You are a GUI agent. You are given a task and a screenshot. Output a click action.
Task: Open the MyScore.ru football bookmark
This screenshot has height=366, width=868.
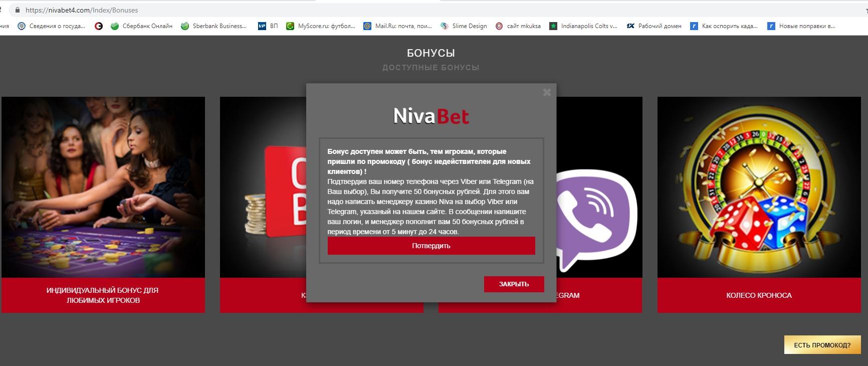pos(321,26)
